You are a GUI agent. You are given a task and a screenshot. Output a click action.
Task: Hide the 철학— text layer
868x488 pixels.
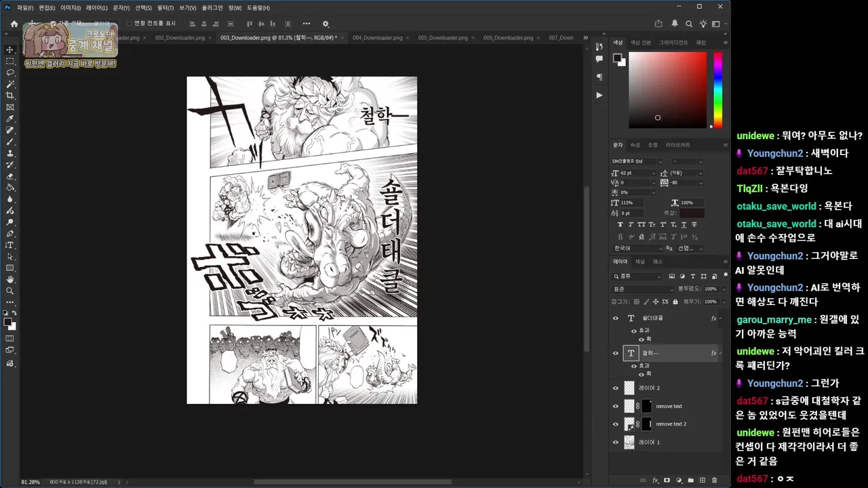(x=616, y=353)
